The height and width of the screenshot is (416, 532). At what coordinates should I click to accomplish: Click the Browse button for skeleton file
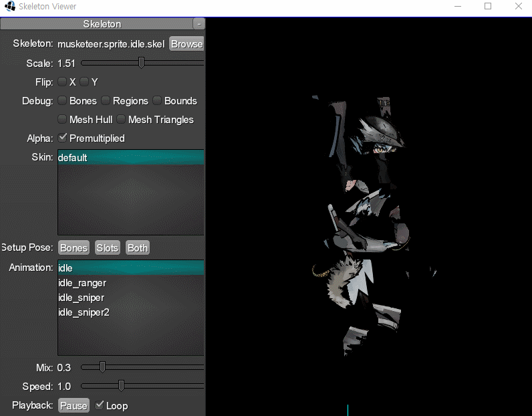[186, 44]
